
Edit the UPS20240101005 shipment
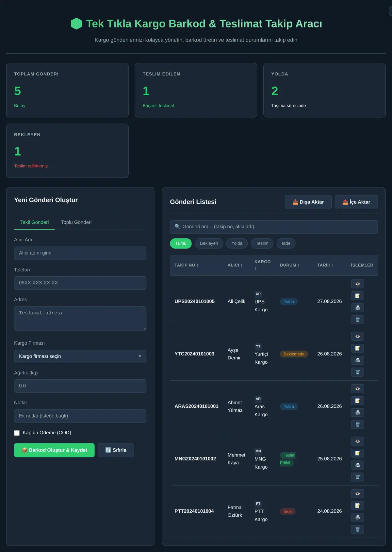click(357, 296)
